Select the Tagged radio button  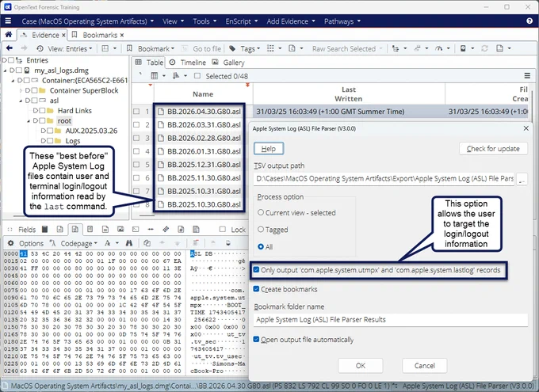261,229
